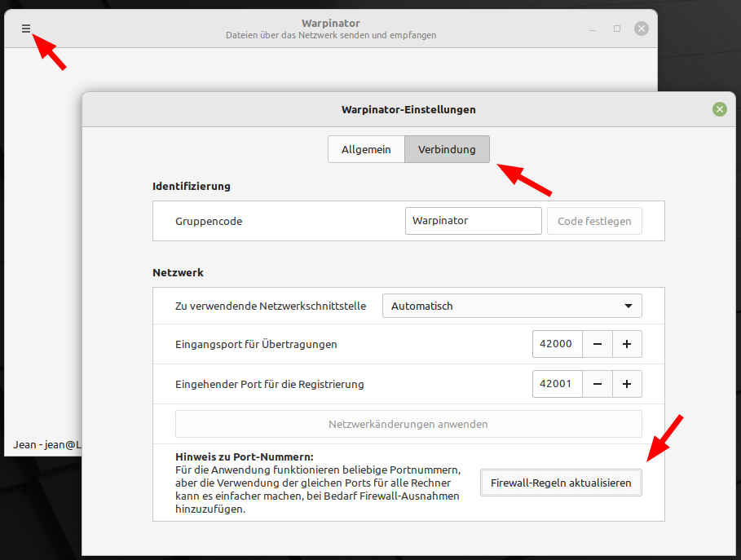Click Netzwerkänderungen anwenden button
741x560 pixels.
click(408, 424)
